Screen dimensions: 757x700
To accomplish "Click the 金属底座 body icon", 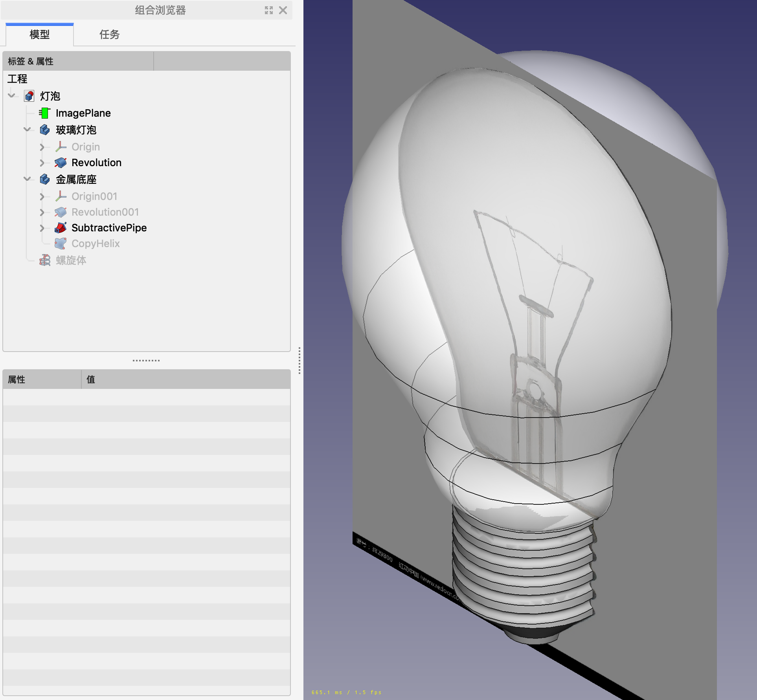I will pos(45,180).
